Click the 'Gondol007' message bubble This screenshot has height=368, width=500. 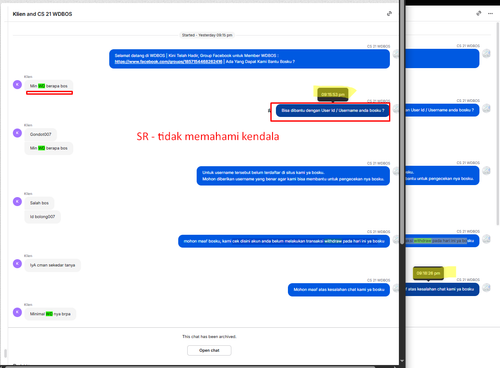[x=40, y=134]
